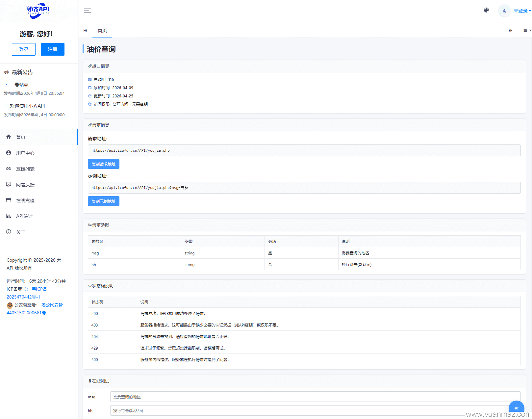
Task: Click the 示例地址 URL field
Action: [304, 188]
